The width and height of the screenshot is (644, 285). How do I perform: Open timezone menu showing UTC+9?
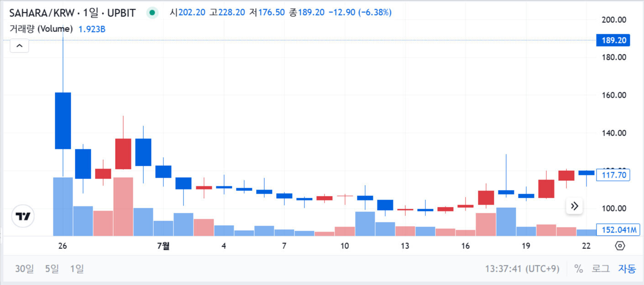pos(522,269)
